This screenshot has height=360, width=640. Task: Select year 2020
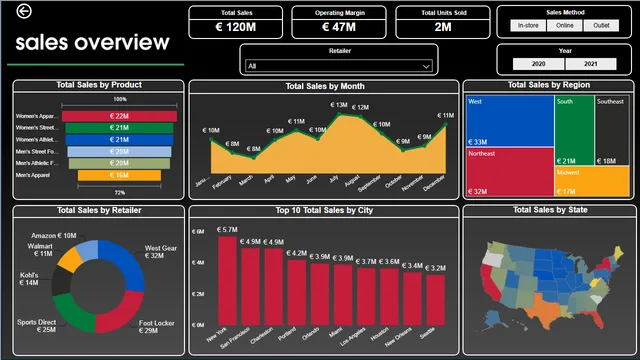tap(538, 64)
